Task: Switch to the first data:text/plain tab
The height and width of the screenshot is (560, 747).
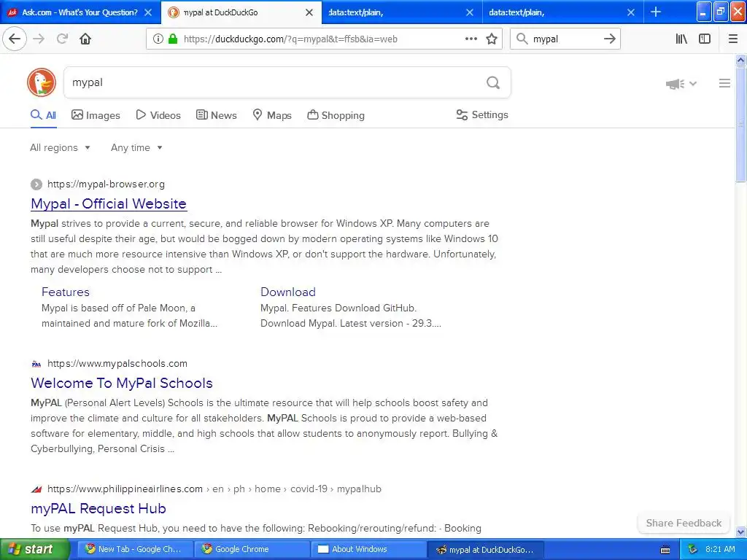Action: click(x=402, y=12)
